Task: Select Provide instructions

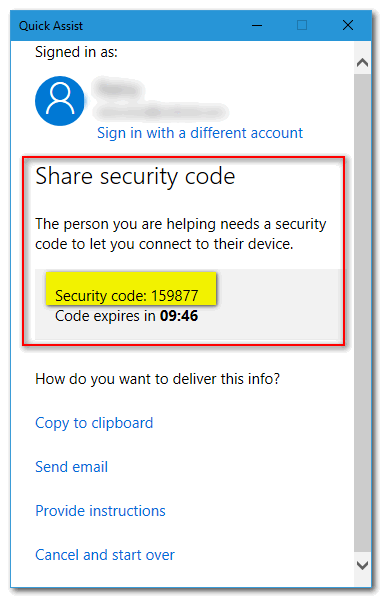Action: (100, 511)
